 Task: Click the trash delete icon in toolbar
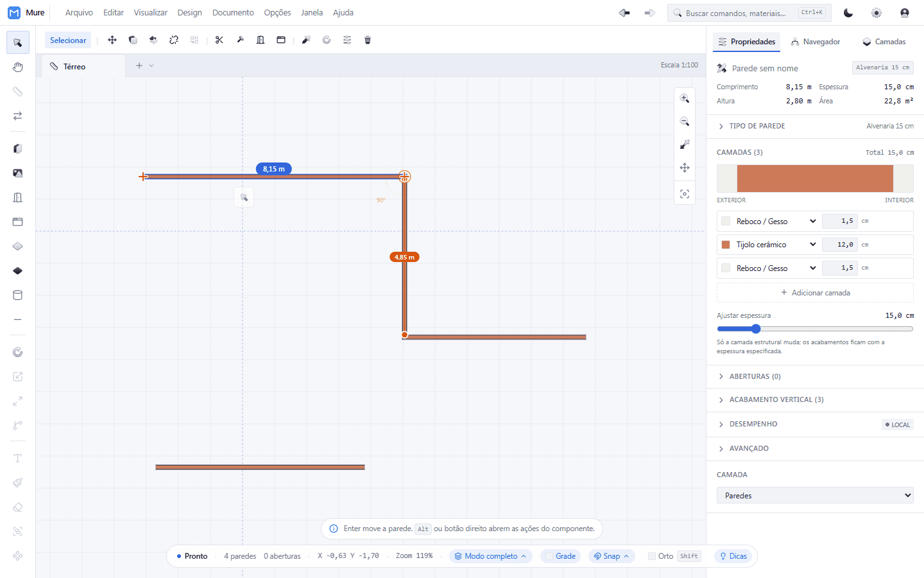pyautogui.click(x=368, y=40)
